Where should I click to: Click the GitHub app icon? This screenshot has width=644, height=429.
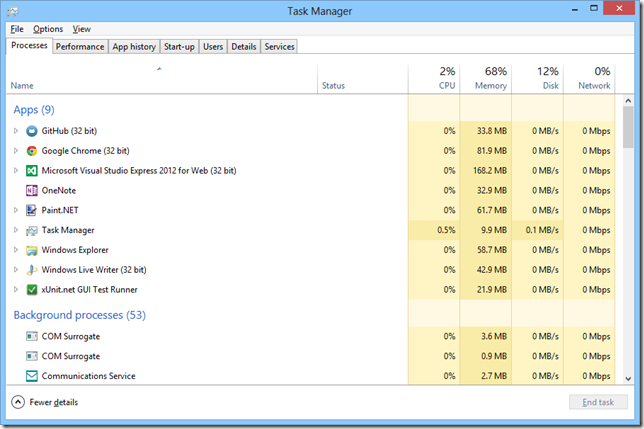coord(32,131)
